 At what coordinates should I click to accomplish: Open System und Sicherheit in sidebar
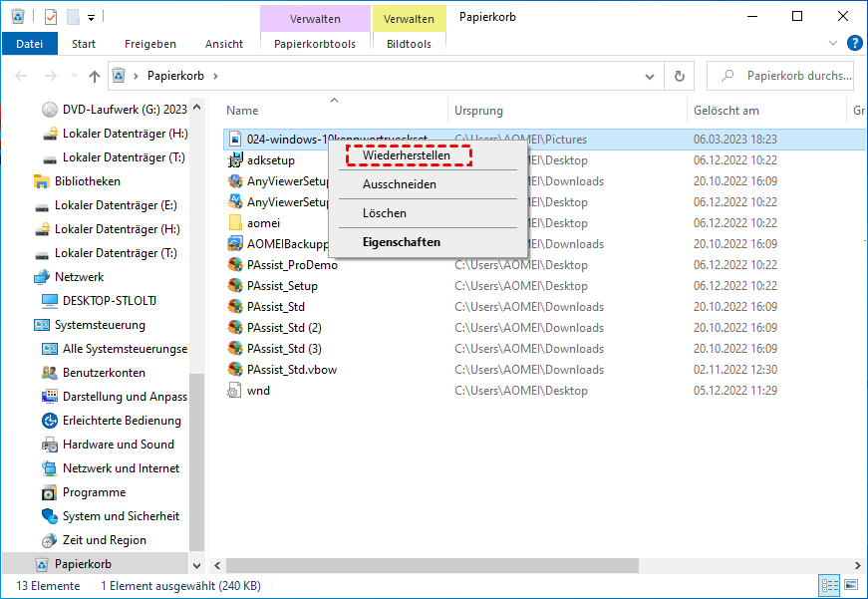point(121,516)
